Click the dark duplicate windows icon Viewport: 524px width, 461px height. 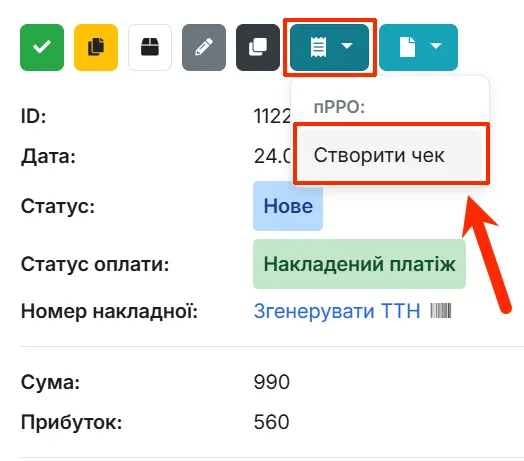[x=258, y=47]
